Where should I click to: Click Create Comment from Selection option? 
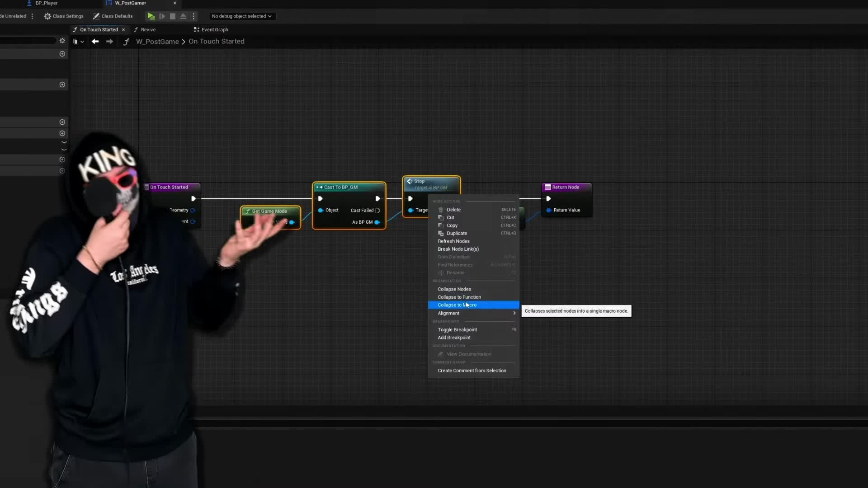[x=472, y=370]
